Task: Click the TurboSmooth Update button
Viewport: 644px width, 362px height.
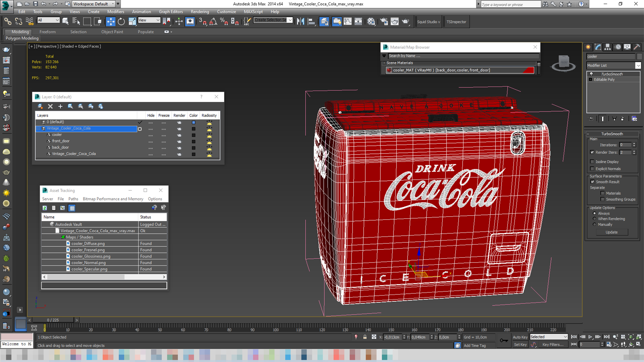Action: click(x=611, y=232)
